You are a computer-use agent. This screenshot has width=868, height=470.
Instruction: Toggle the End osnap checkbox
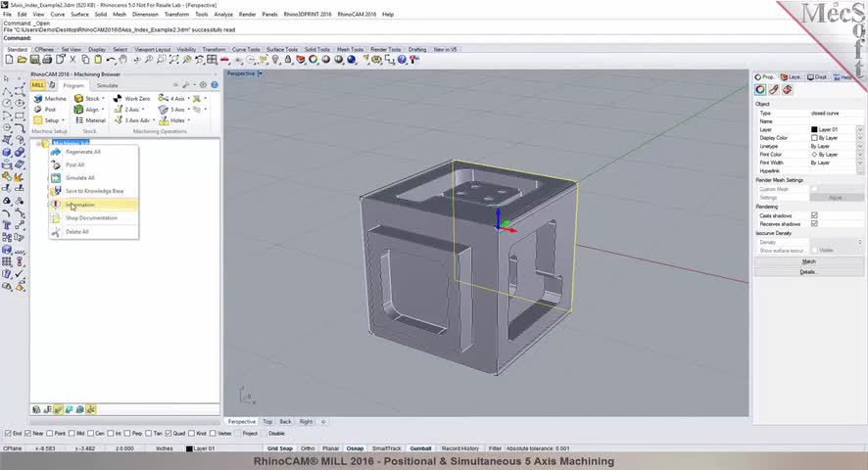[8, 434]
